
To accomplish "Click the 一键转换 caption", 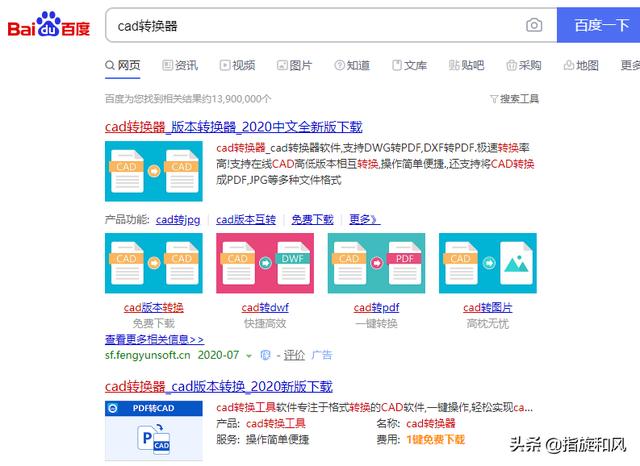I will [376, 324].
